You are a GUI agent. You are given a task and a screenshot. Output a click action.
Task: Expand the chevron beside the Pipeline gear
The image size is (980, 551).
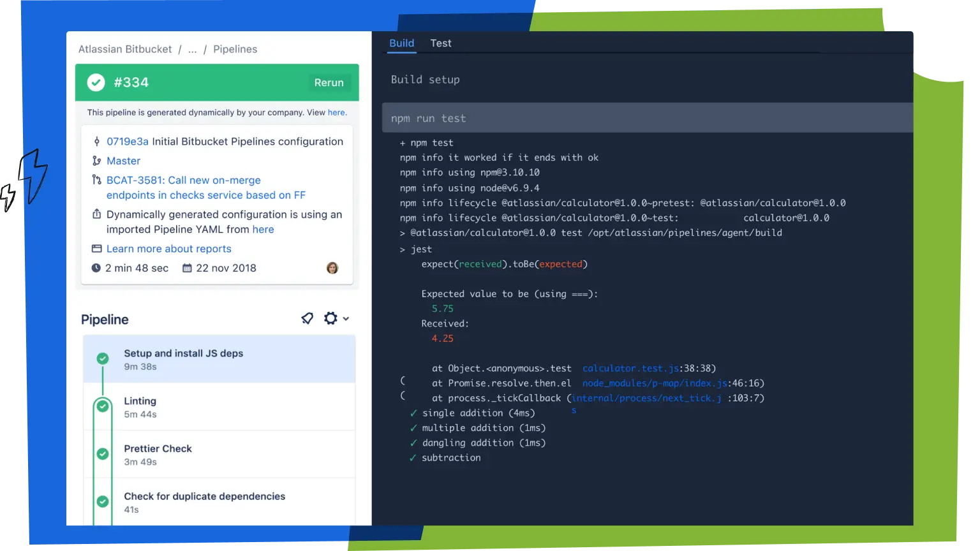[346, 319]
